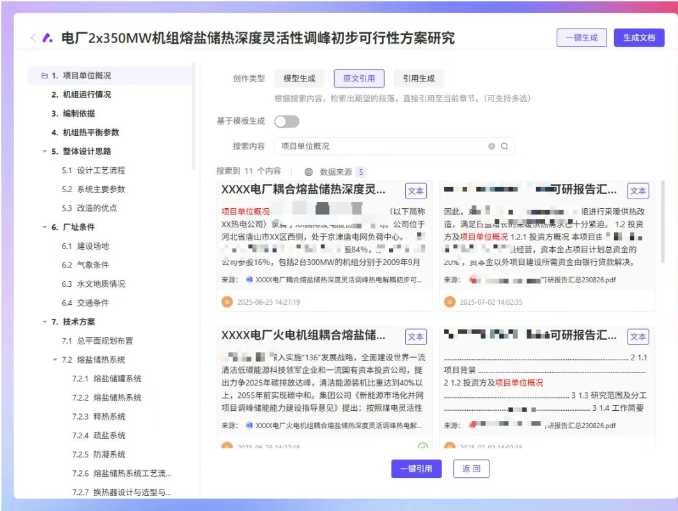The image size is (678, 511).
Task: Select the 引用生成 creation type
Action: (418, 78)
